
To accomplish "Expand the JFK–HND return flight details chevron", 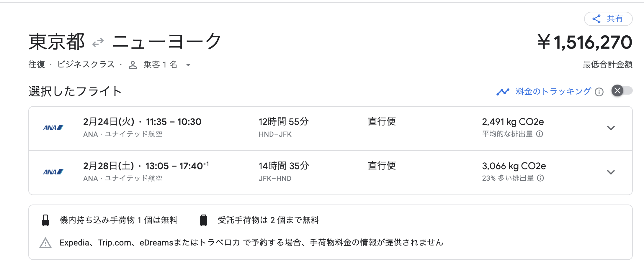I will click(x=611, y=172).
